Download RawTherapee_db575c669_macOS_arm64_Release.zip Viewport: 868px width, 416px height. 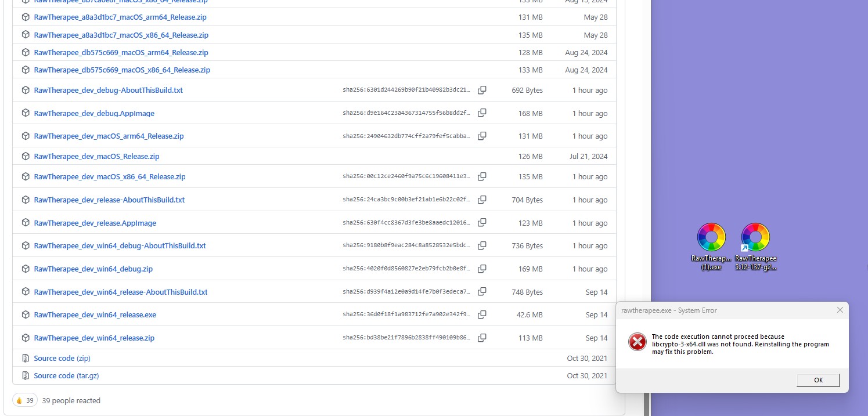pos(121,53)
